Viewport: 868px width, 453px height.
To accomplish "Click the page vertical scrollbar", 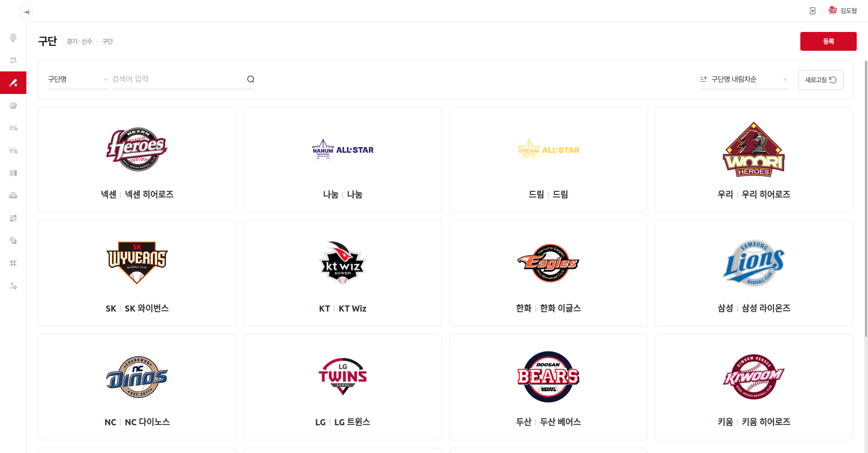I will coord(866,198).
